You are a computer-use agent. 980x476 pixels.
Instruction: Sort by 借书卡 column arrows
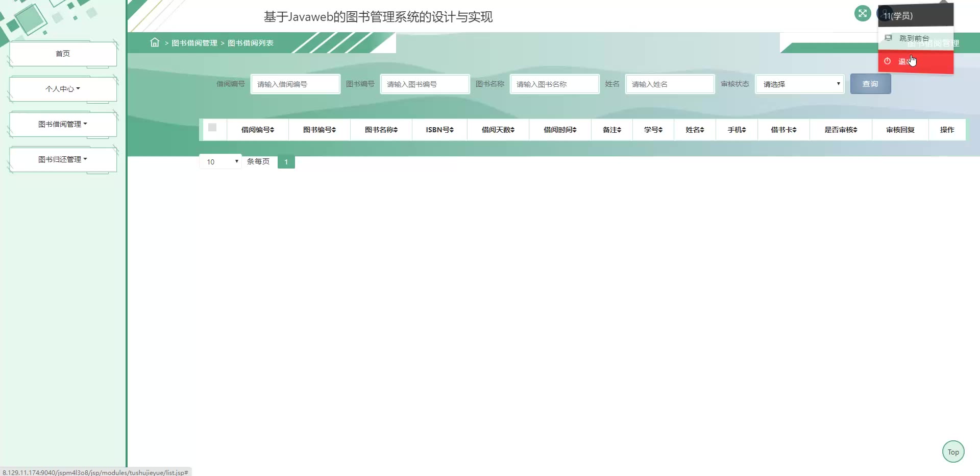795,130
